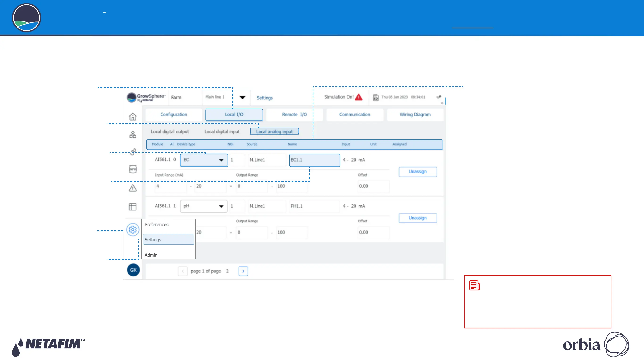Unassign the PH1.1 analog input
Screen dimensions: 644x362
tap(418, 218)
